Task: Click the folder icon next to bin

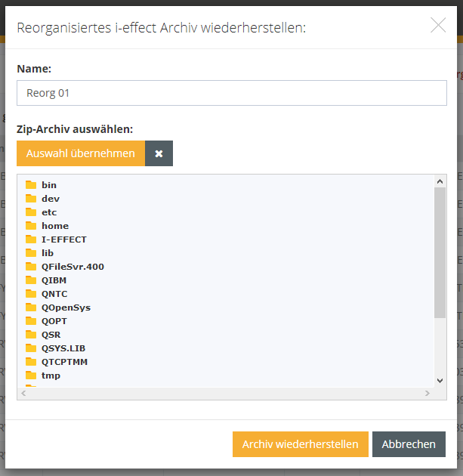Action: point(31,185)
